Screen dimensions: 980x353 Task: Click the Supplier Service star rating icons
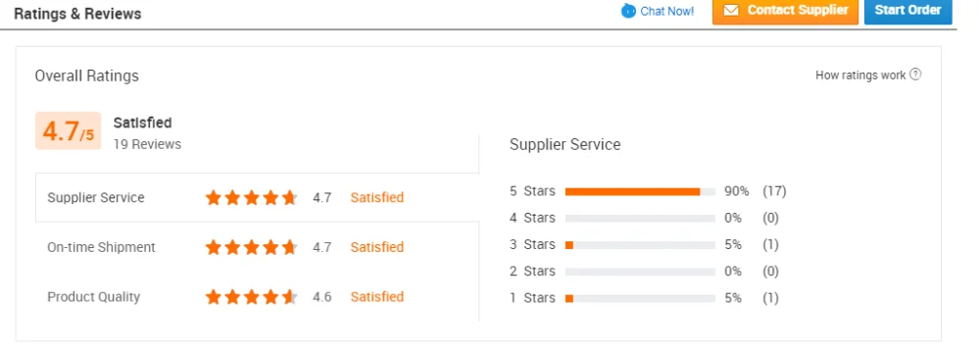(x=251, y=198)
